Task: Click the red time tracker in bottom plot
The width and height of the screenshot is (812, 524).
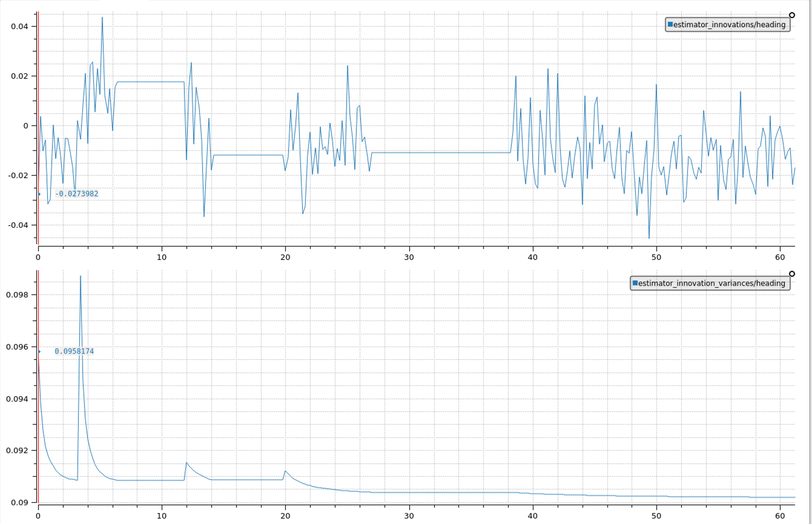Action: [x=38, y=387]
